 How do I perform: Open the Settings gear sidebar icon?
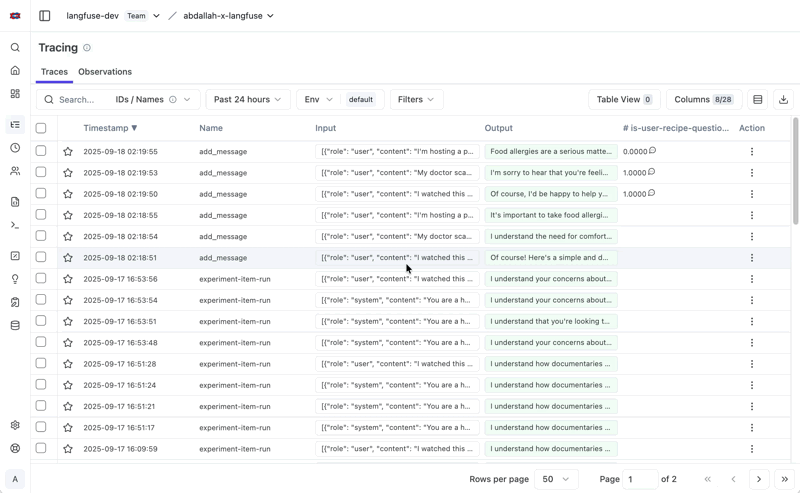point(15,425)
